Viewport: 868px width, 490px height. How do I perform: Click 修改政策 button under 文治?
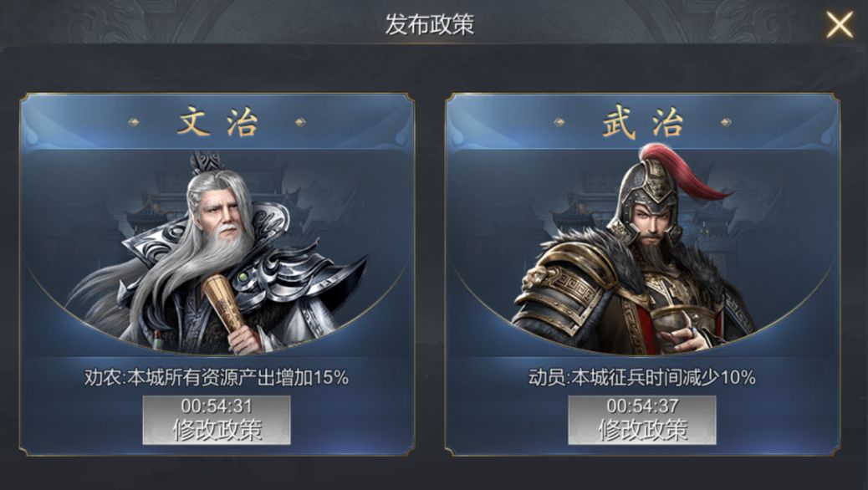pyautogui.click(x=217, y=421)
